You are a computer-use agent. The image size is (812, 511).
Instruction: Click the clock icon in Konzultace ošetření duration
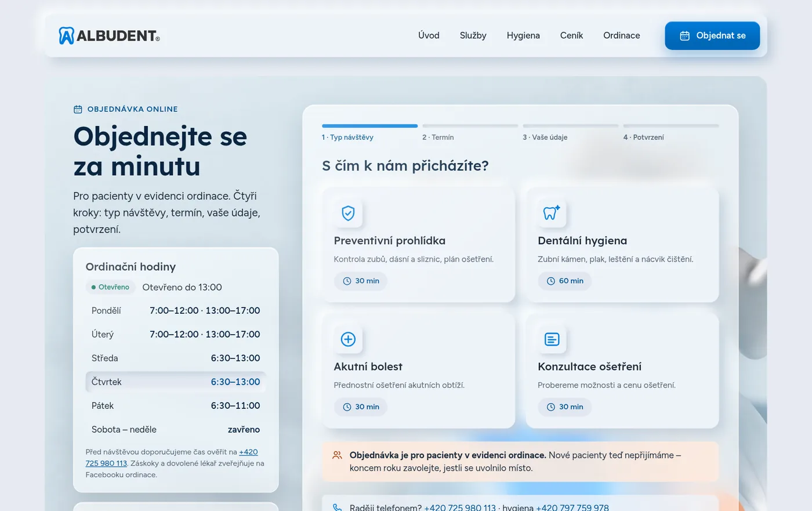coord(551,407)
